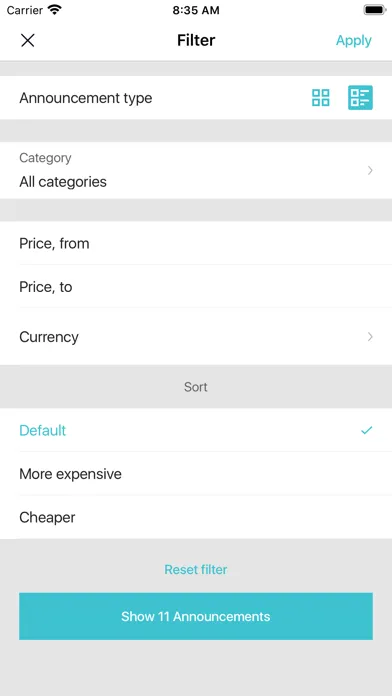This screenshot has width=392, height=696.
Task: Tap Show 11 Announcements button
Action: point(196,616)
